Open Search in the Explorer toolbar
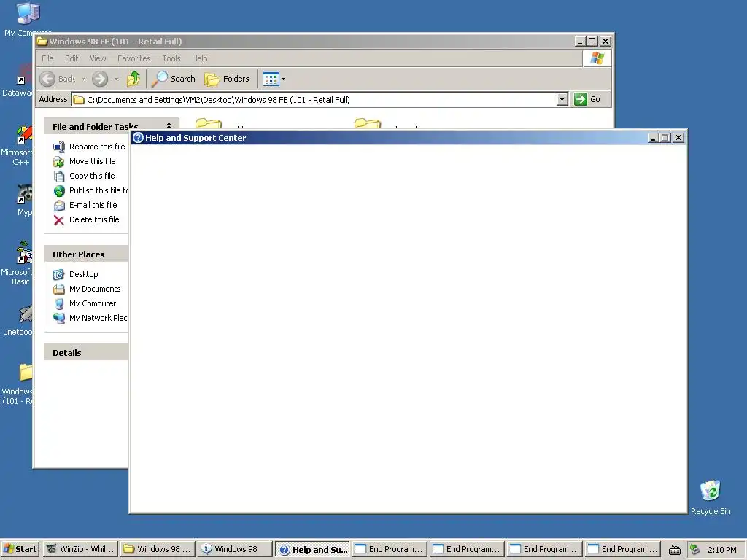The height and width of the screenshot is (560, 747). coord(174,79)
